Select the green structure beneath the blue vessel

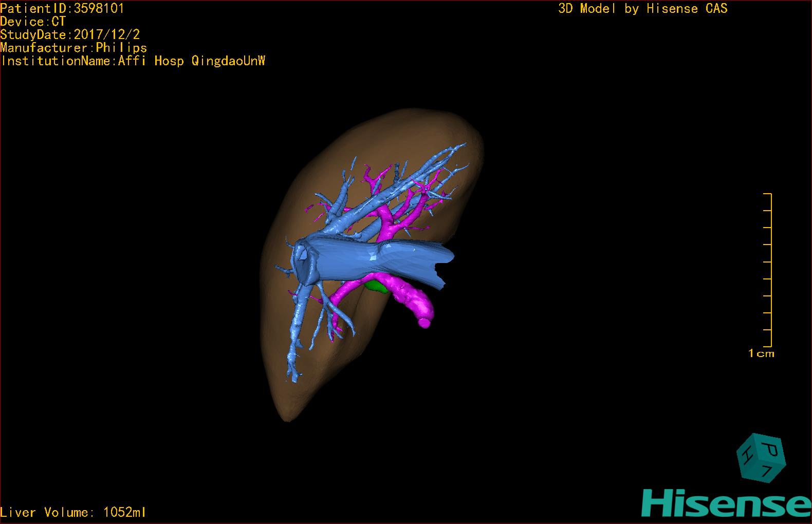[379, 287]
